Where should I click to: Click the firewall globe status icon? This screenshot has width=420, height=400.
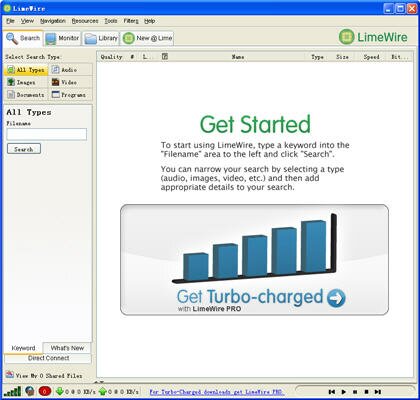pos(30,391)
